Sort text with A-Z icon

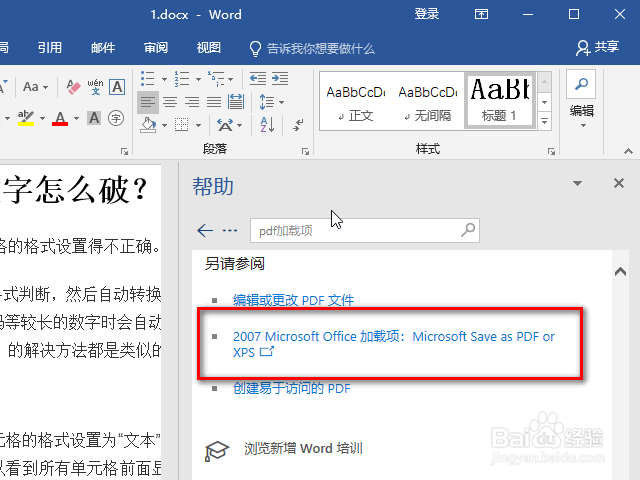click(267, 124)
